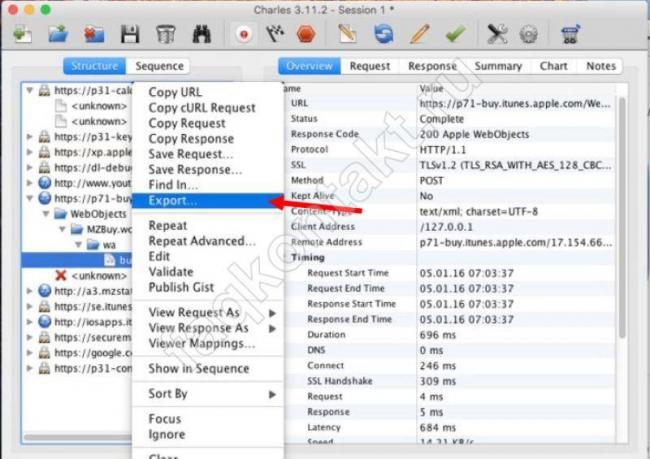
Task: Switch to the Structure view tab
Action: [95, 66]
